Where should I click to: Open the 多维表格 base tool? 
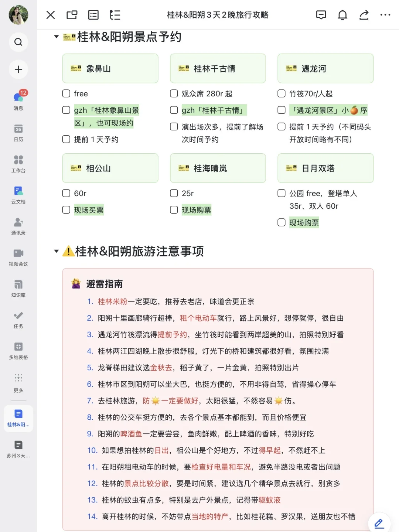[x=18, y=350]
